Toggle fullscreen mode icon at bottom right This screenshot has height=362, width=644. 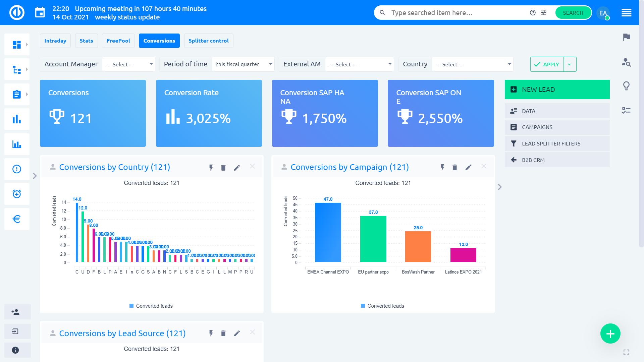[626, 352]
